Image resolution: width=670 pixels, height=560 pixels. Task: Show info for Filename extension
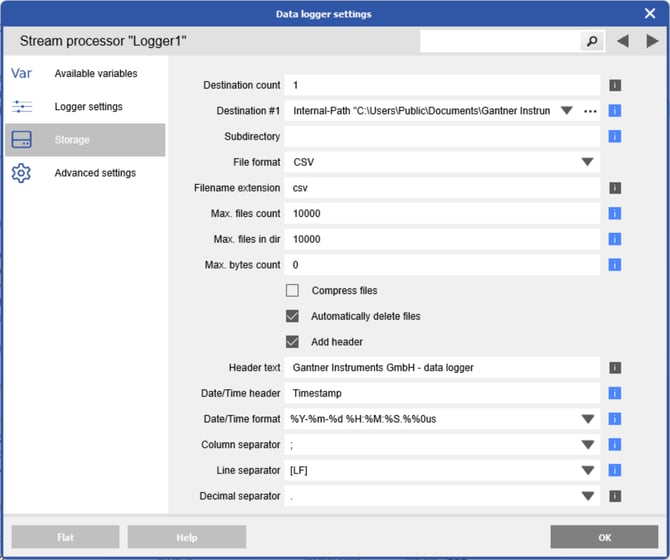tap(615, 188)
